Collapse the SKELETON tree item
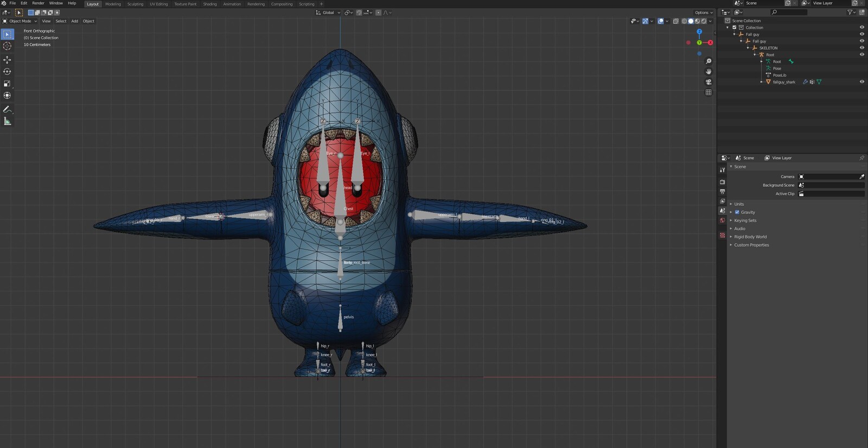Screen dimensions: 868x448 coord(748,48)
